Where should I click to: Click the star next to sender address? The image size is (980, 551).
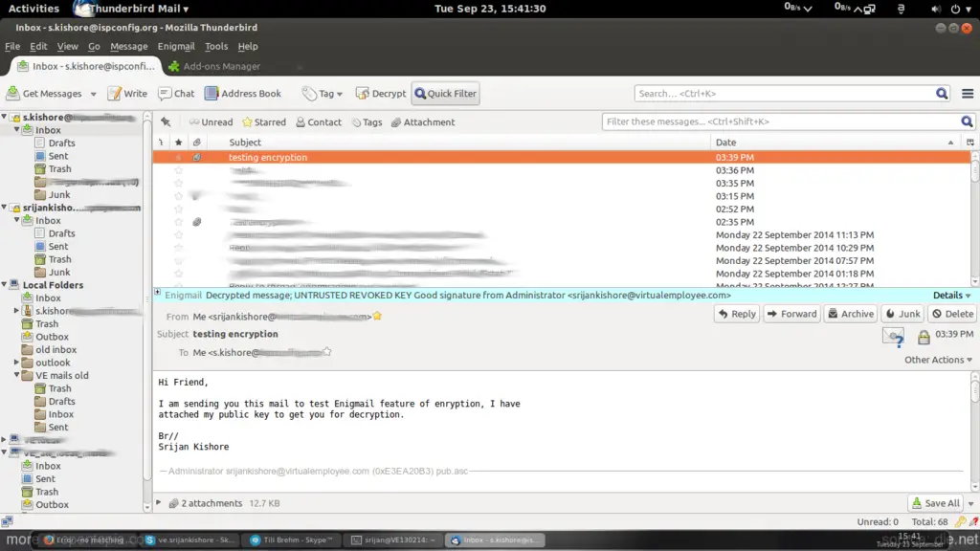click(377, 316)
